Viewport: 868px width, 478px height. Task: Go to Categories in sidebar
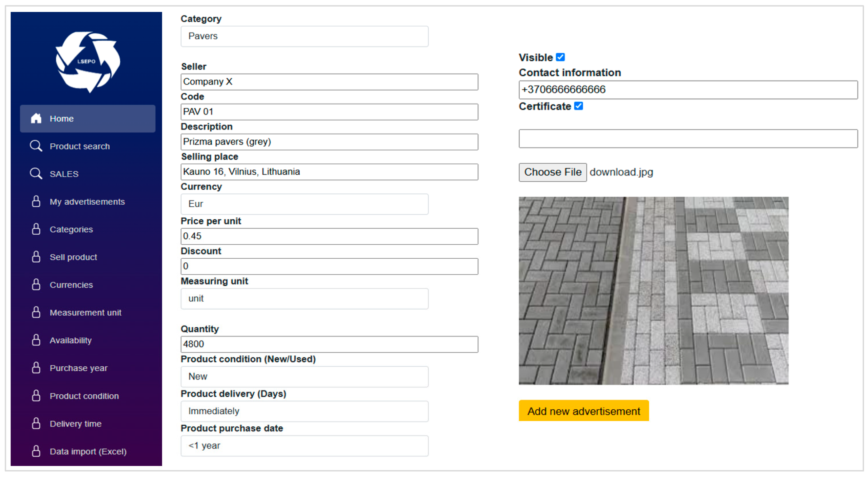pyautogui.click(x=71, y=229)
